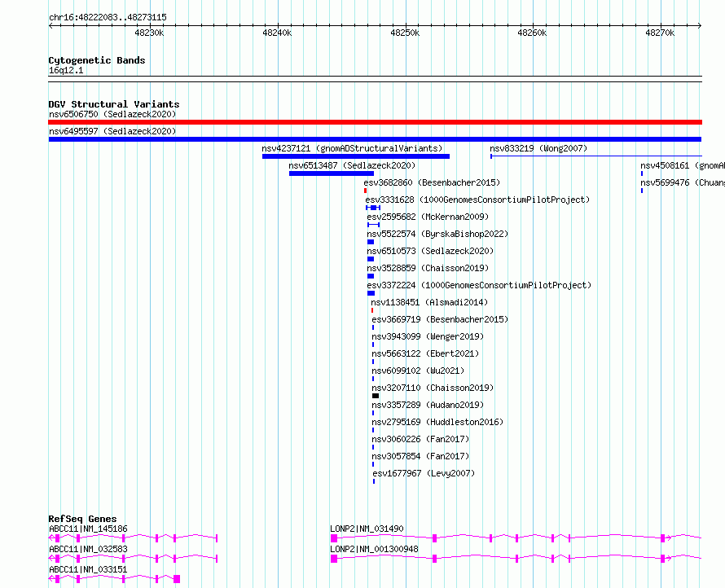Image resolution: width=725 pixels, height=588 pixels.
Task: Click the Cytogenetic Bands track title
Action: coord(97,60)
